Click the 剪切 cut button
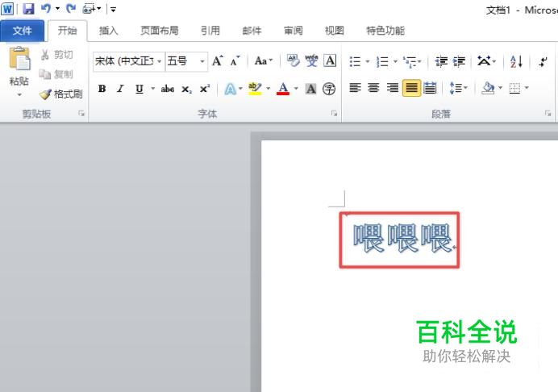Viewport: 558px width, 392px height. [x=57, y=55]
